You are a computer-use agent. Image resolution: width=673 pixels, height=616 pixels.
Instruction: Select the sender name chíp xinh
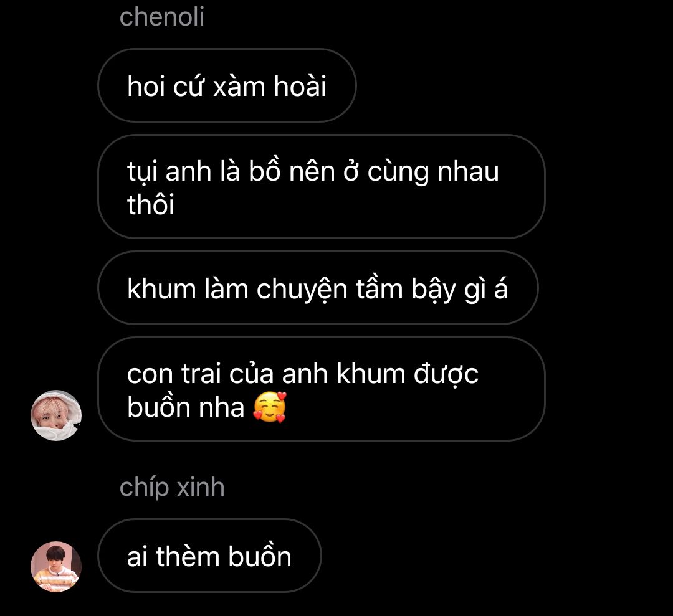tap(172, 488)
